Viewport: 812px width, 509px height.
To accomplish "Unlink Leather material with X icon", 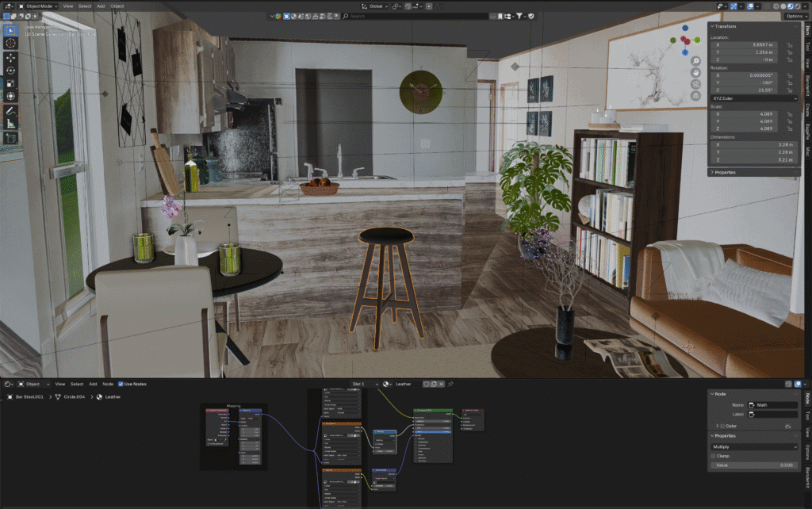I will (441, 385).
